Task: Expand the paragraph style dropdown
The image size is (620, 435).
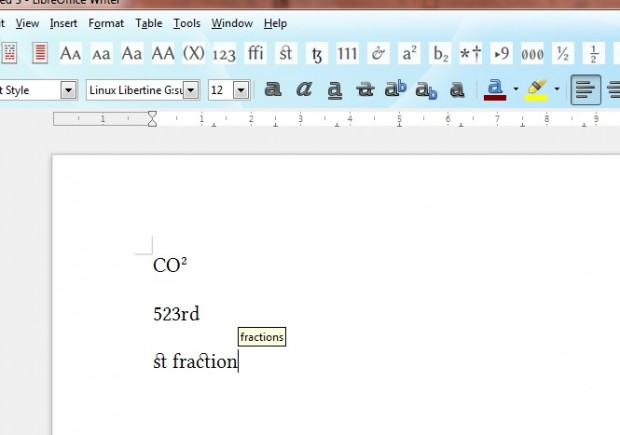Action: (68, 90)
